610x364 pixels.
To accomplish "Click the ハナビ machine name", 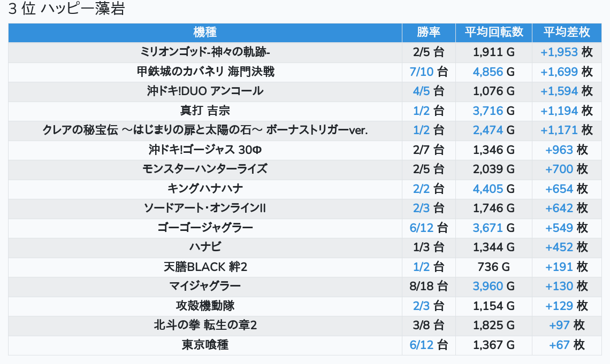I will coord(205,247).
